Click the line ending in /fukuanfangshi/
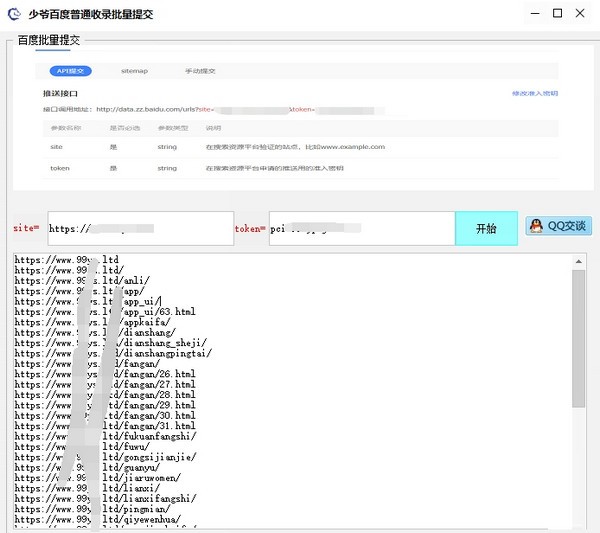The width and height of the screenshot is (600, 533). (x=106, y=436)
